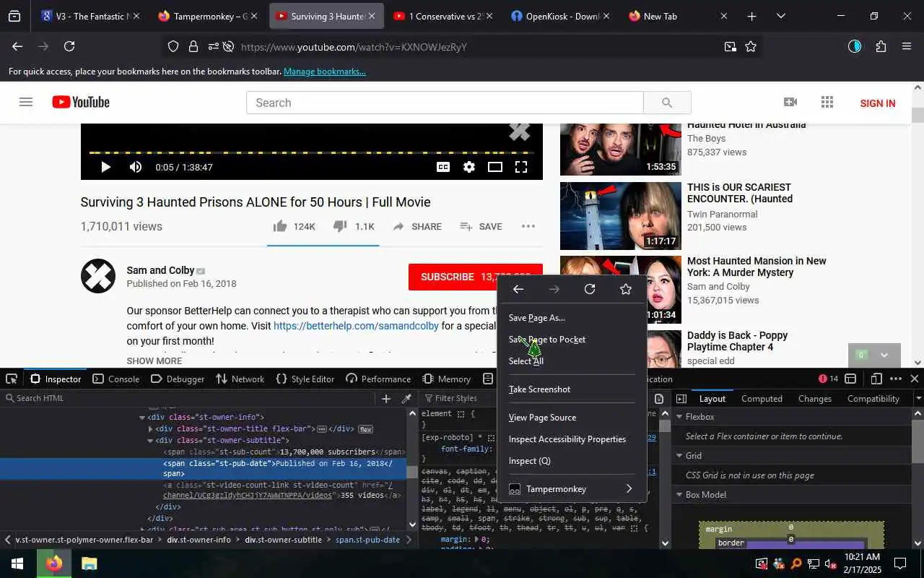Image resolution: width=924 pixels, height=578 pixels.
Task: Open the Computed tab in the sidebar
Action: click(x=762, y=399)
